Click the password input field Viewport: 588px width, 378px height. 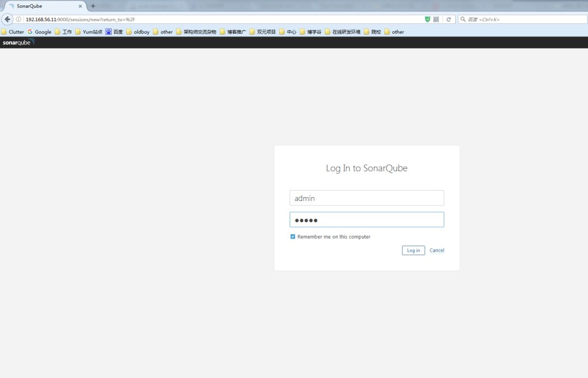tap(367, 220)
